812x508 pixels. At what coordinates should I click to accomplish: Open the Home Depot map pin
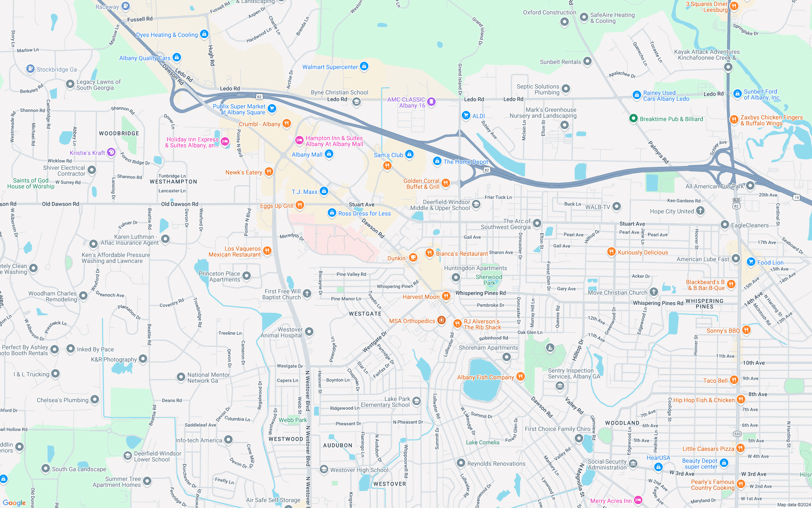[436, 160]
